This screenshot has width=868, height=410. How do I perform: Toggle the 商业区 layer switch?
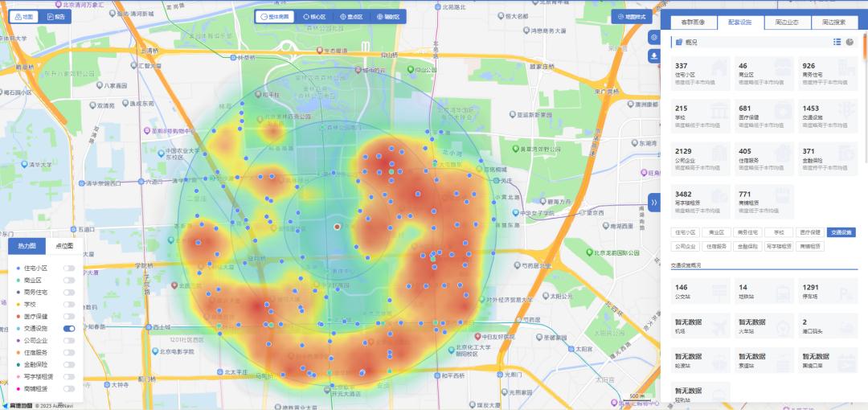tap(68, 281)
